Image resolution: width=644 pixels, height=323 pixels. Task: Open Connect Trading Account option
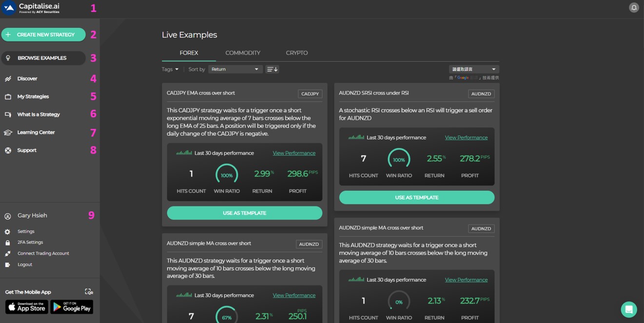pos(43,253)
